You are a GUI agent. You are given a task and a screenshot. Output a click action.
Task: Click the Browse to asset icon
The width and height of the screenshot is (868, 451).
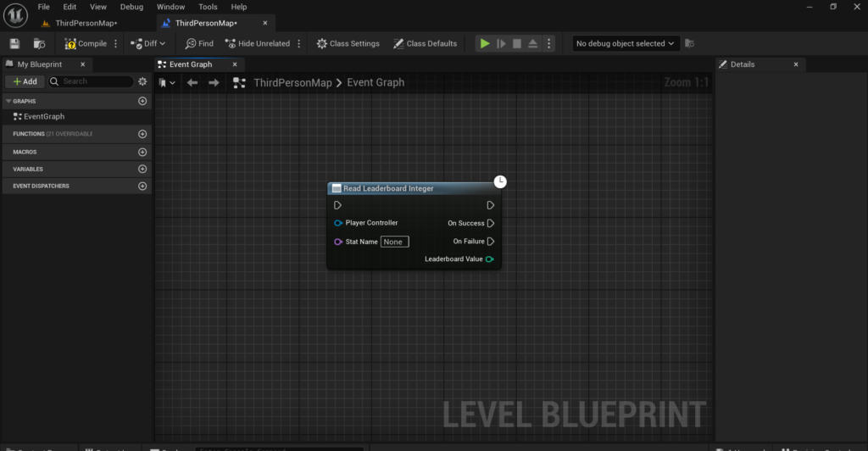[x=39, y=44]
